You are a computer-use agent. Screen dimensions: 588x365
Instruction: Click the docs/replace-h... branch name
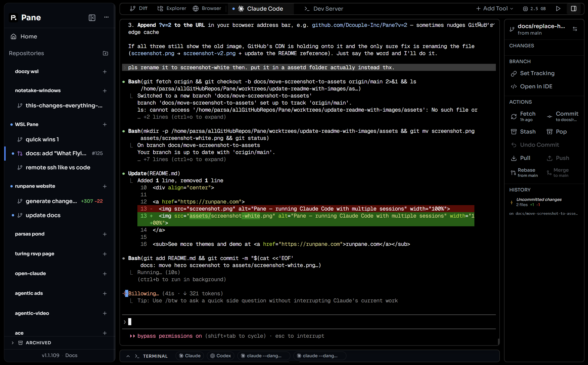[541, 26]
